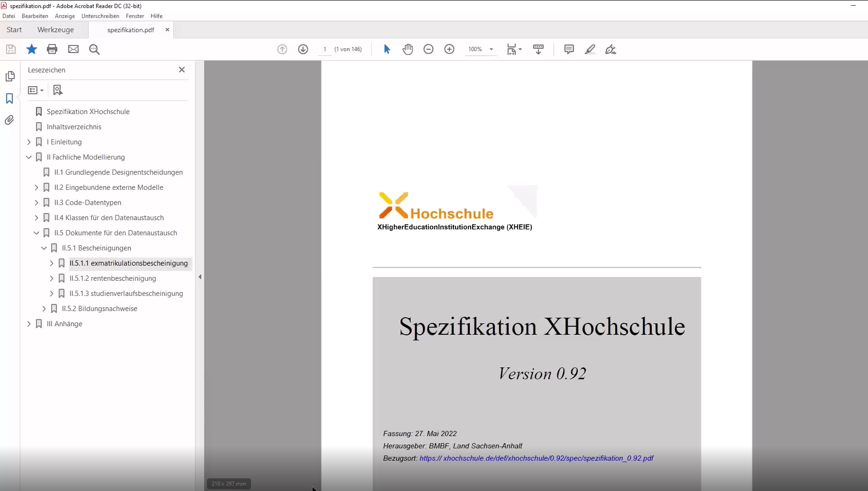Viewport: 868px width, 491px height.
Task: Select the highlight text tool
Action: click(590, 49)
